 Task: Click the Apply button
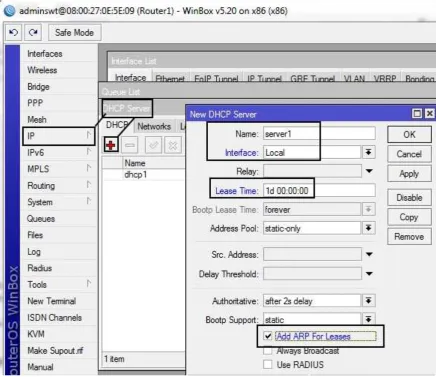tap(409, 174)
